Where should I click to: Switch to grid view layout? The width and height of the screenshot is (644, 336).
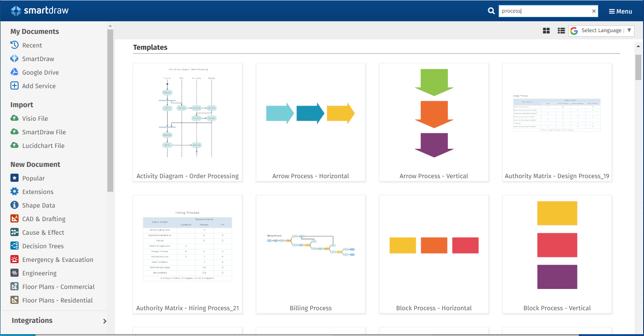(546, 31)
